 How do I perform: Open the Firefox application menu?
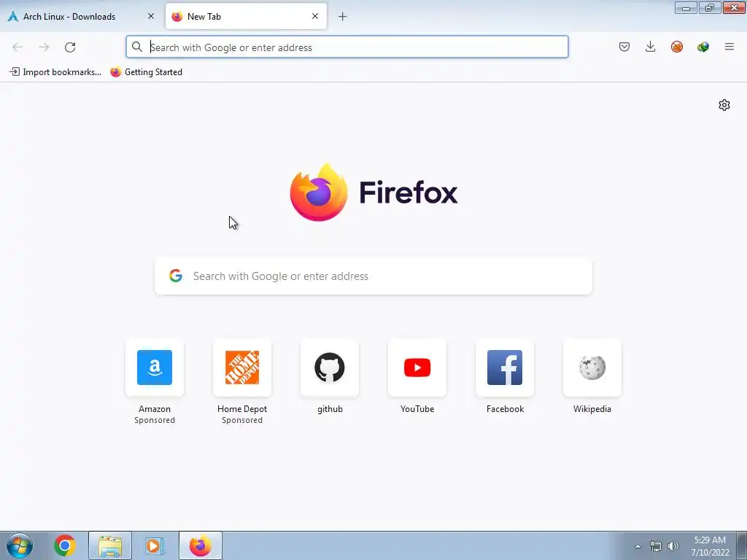[x=729, y=47]
